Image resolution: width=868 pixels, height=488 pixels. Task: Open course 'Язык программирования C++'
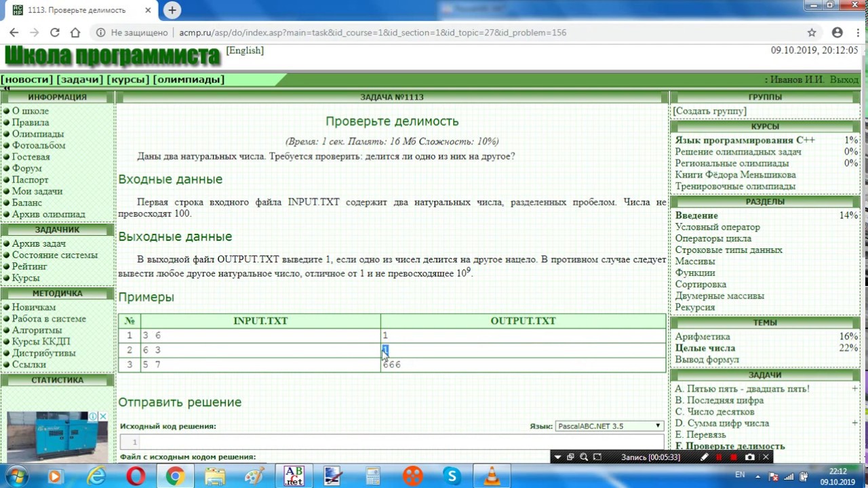pyautogui.click(x=745, y=140)
